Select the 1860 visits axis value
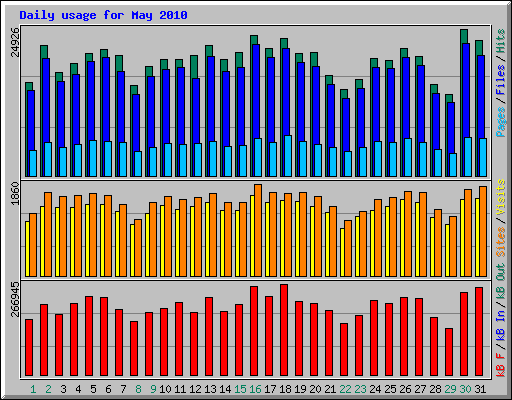This screenshot has width=512, height=400. 15,193
